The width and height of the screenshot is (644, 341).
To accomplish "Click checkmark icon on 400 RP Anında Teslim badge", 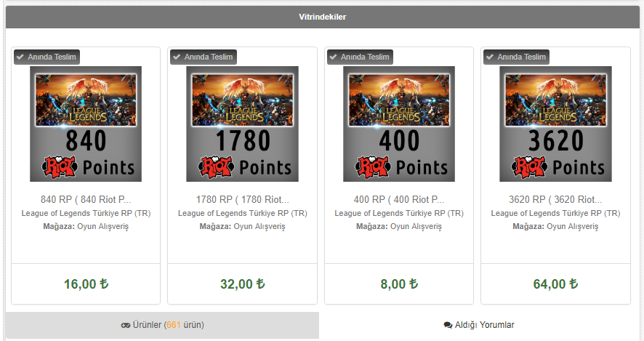I will (x=333, y=57).
